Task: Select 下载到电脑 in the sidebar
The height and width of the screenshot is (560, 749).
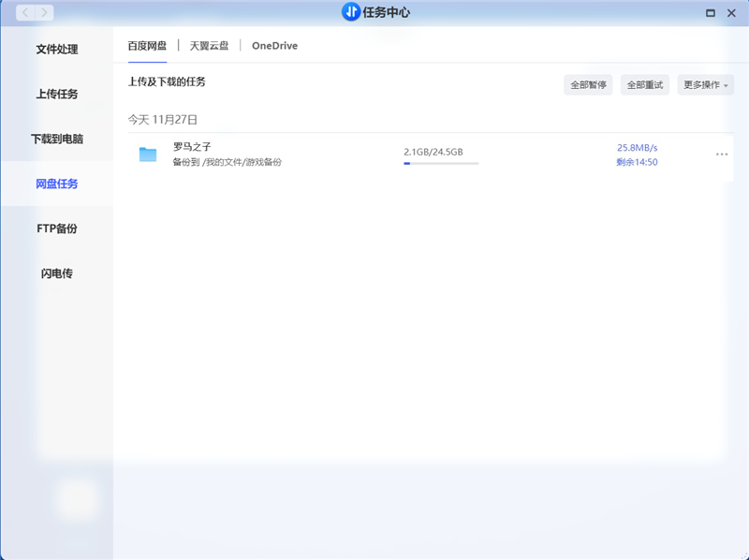Action: coord(57,139)
